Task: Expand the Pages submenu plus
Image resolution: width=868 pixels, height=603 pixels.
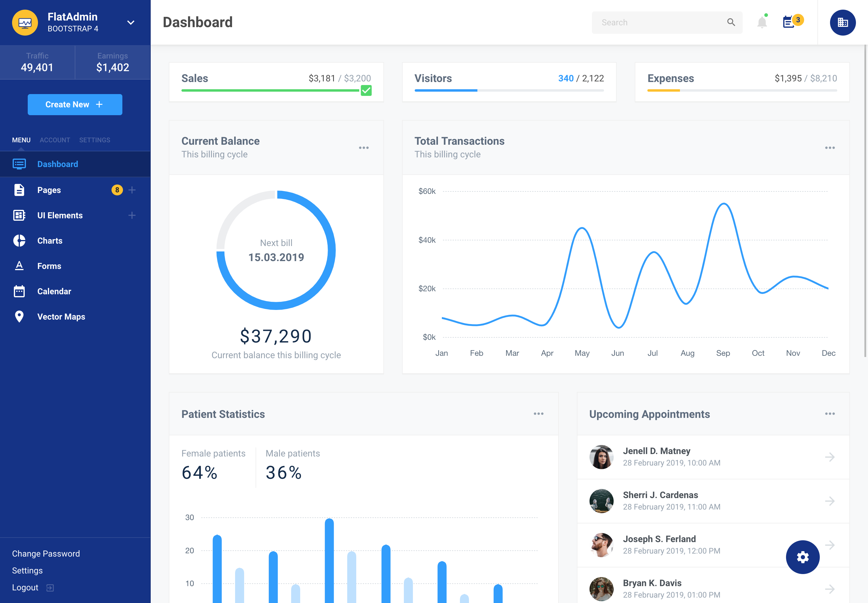Action: pos(132,190)
